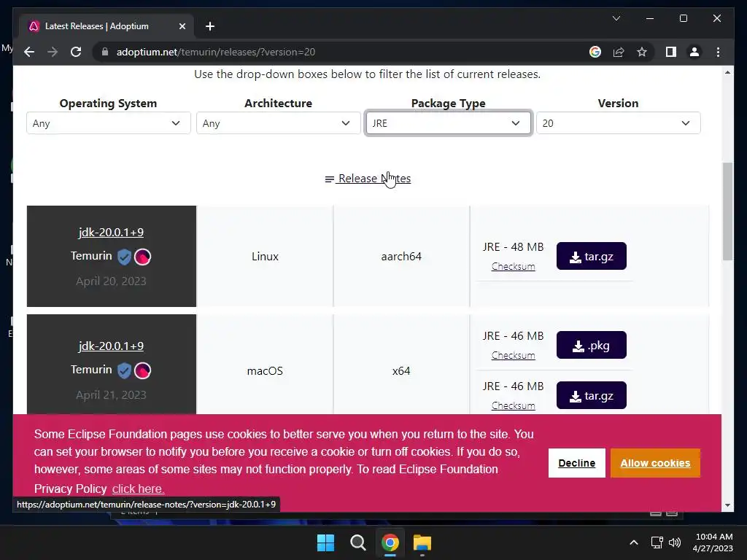Image resolution: width=747 pixels, height=560 pixels.
Task: Open Windows taskbar search
Action: tap(357, 542)
